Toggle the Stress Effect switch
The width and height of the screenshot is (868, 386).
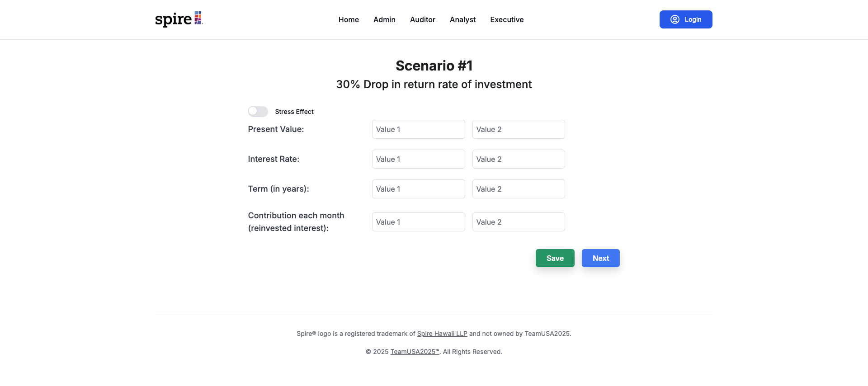pyautogui.click(x=258, y=111)
